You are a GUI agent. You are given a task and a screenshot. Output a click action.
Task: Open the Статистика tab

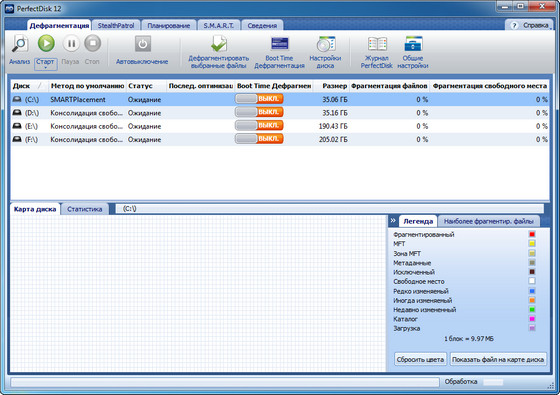pyautogui.click(x=85, y=209)
